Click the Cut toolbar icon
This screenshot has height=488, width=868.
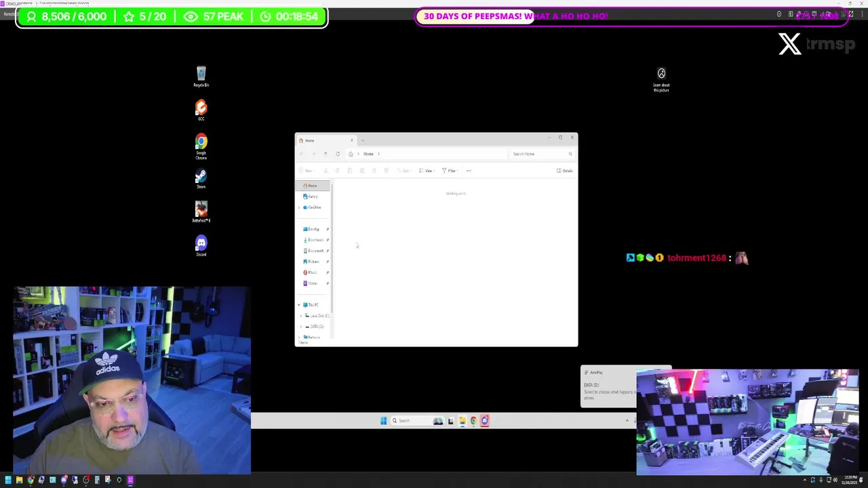(x=325, y=171)
